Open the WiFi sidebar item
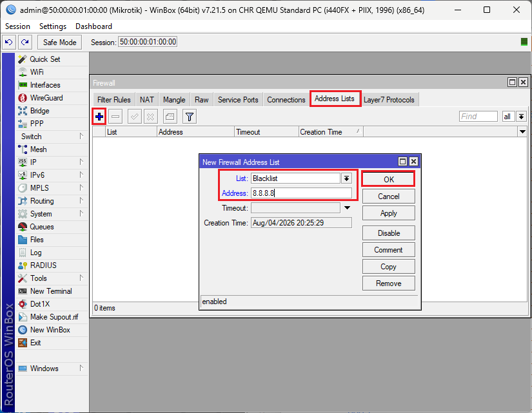 coord(53,72)
